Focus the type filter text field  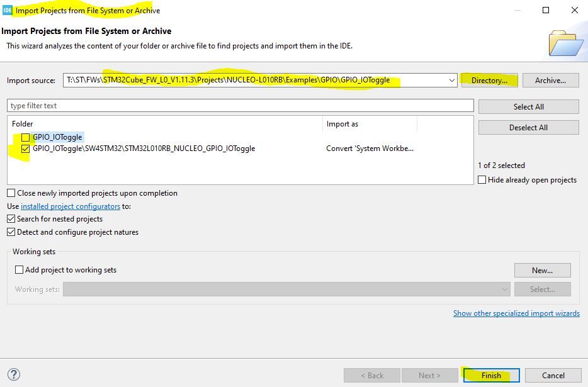240,106
